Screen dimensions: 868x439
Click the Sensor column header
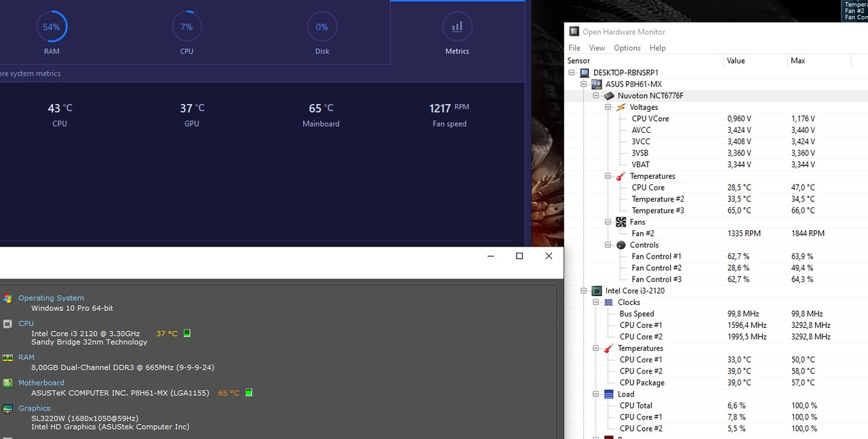644,60
